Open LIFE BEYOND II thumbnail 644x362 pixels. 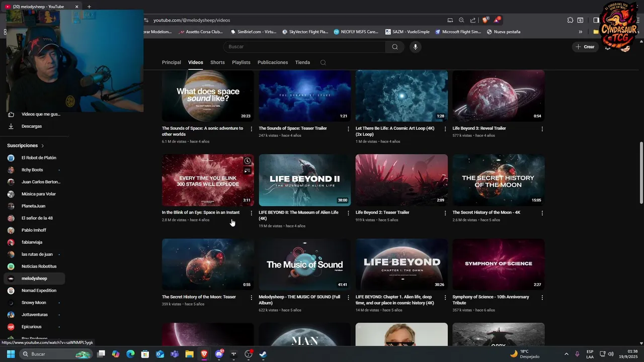coord(305,180)
